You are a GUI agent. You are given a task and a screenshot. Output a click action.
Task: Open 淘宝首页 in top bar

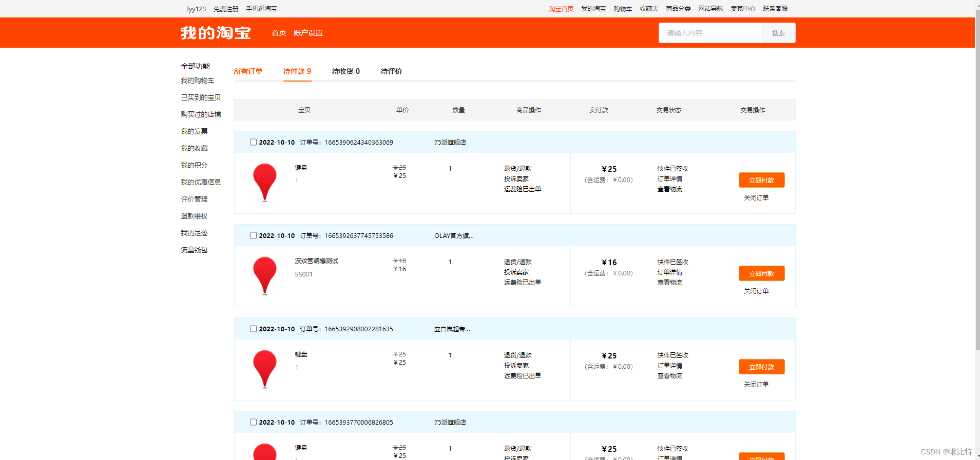pos(561,9)
